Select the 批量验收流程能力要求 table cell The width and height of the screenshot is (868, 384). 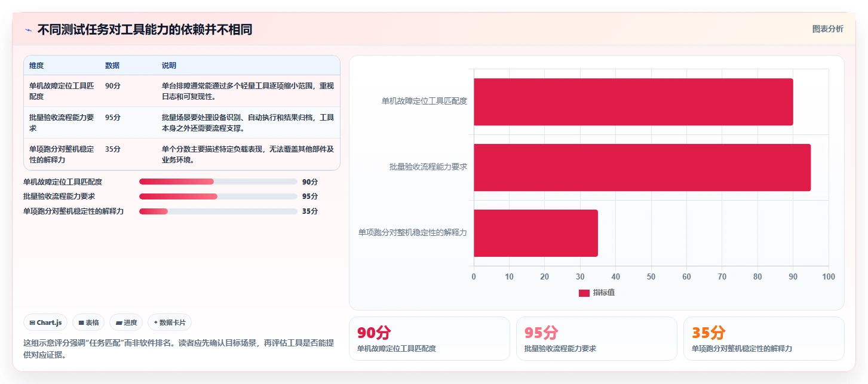[x=62, y=122]
